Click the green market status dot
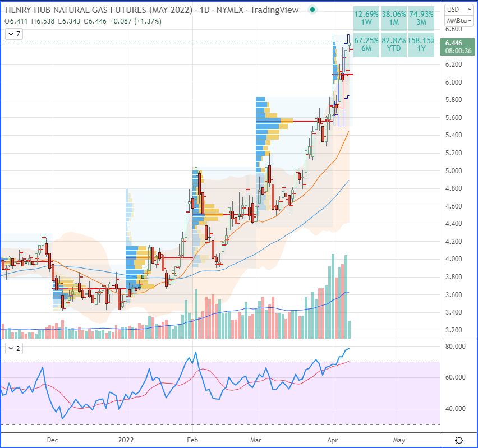 pyautogui.click(x=312, y=10)
